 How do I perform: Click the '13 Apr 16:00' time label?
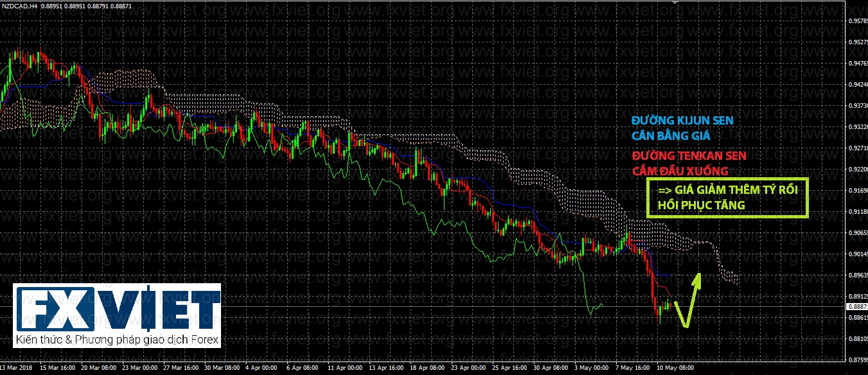click(386, 369)
